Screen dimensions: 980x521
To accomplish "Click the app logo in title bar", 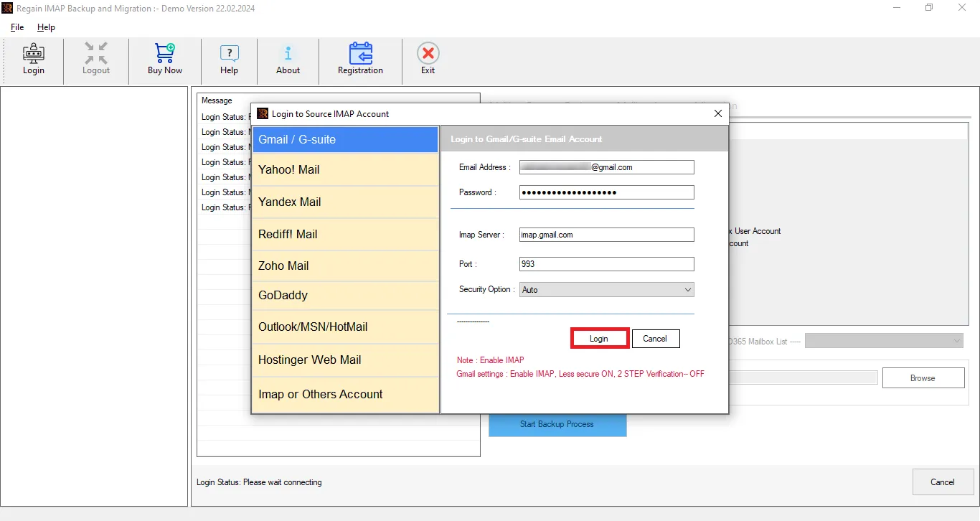I will [7, 9].
